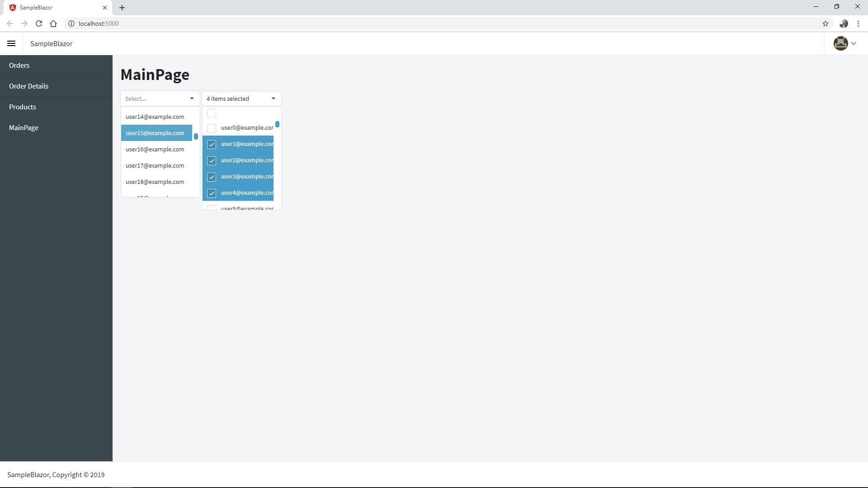Open the Orders sidebar item
Screen dimensions: 868x488
click(56, 66)
